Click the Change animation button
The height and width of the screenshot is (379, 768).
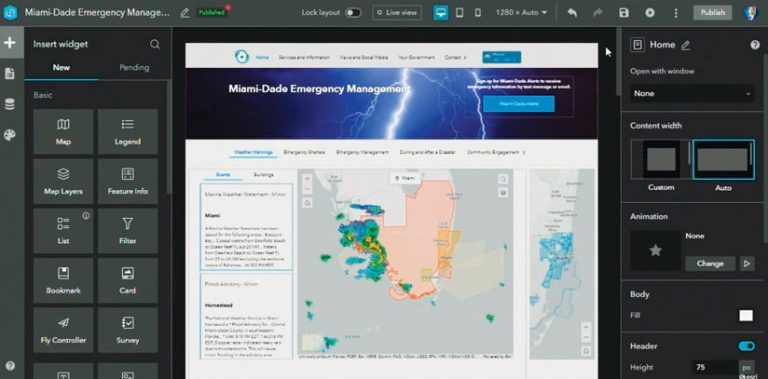point(710,263)
